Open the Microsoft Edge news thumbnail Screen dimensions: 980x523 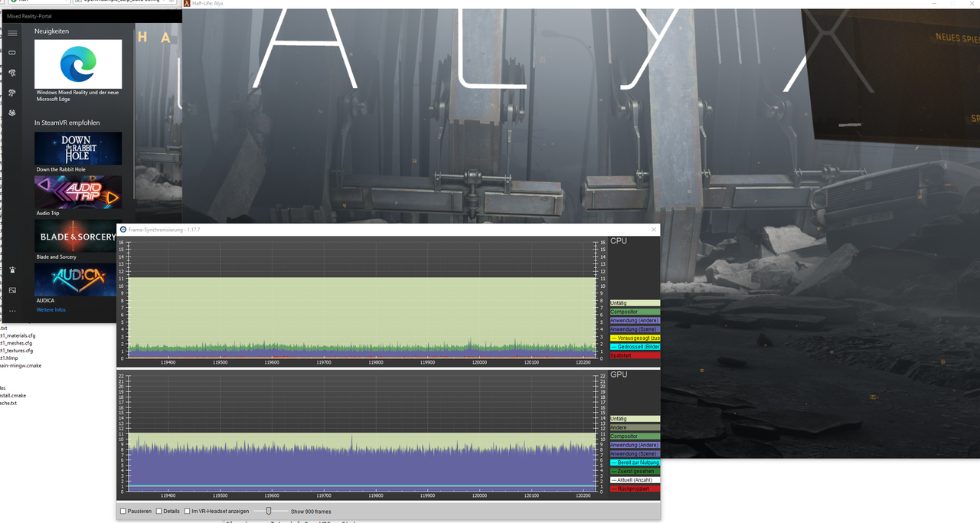pyautogui.click(x=78, y=64)
